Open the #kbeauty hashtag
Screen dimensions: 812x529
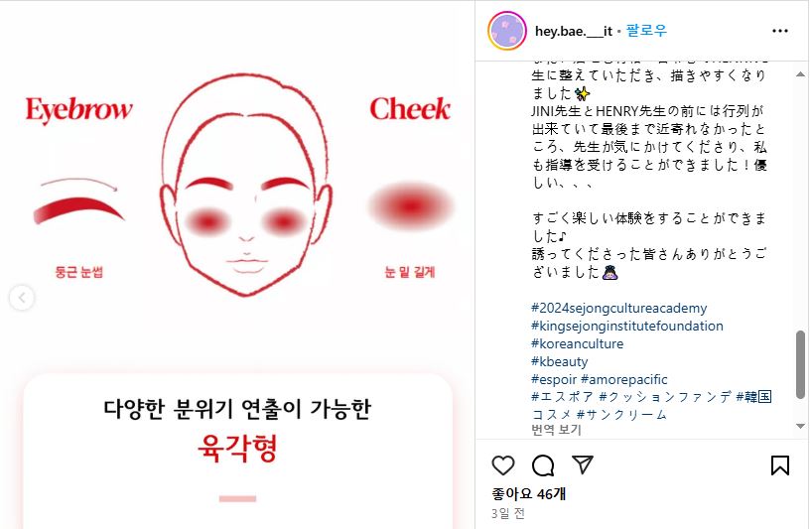point(559,361)
